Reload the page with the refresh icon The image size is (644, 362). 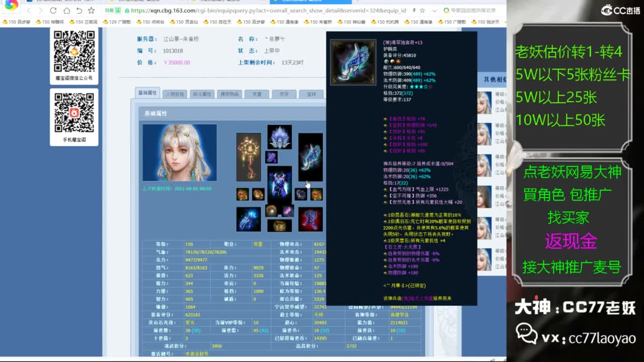(53, 11)
